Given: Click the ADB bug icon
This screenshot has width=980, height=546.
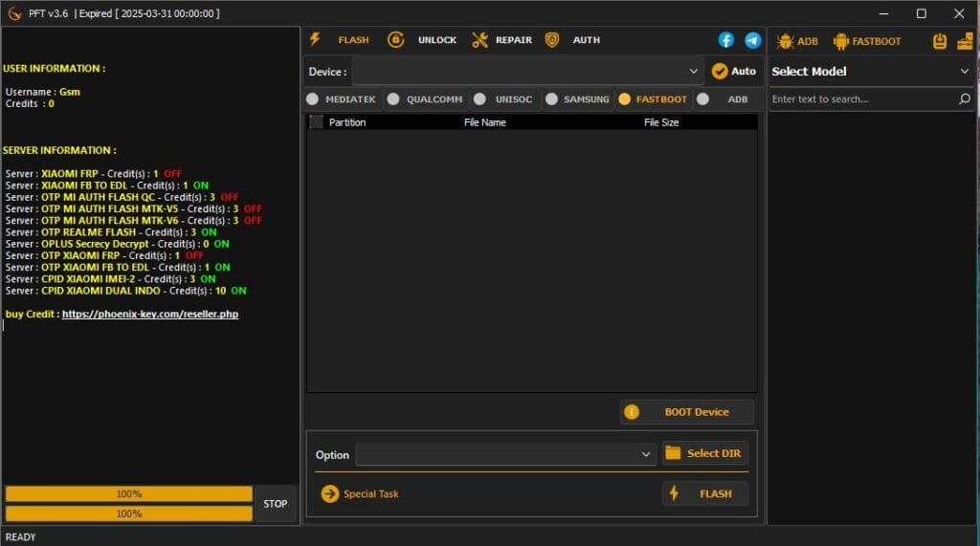Looking at the screenshot, I should point(785,41).
